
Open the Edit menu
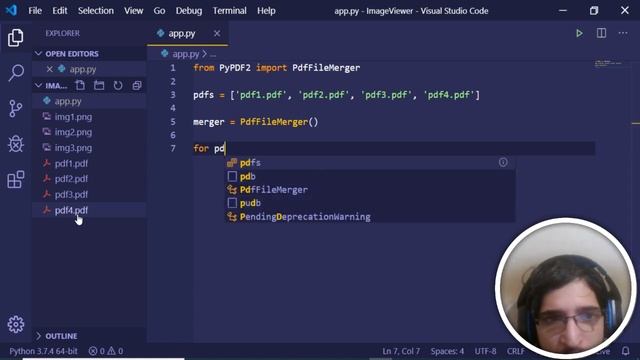60,11
